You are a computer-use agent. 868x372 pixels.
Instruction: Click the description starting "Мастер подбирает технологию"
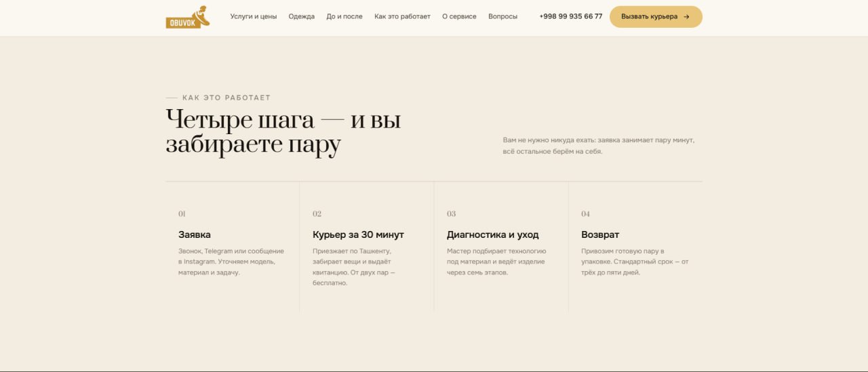click(496, 262)
